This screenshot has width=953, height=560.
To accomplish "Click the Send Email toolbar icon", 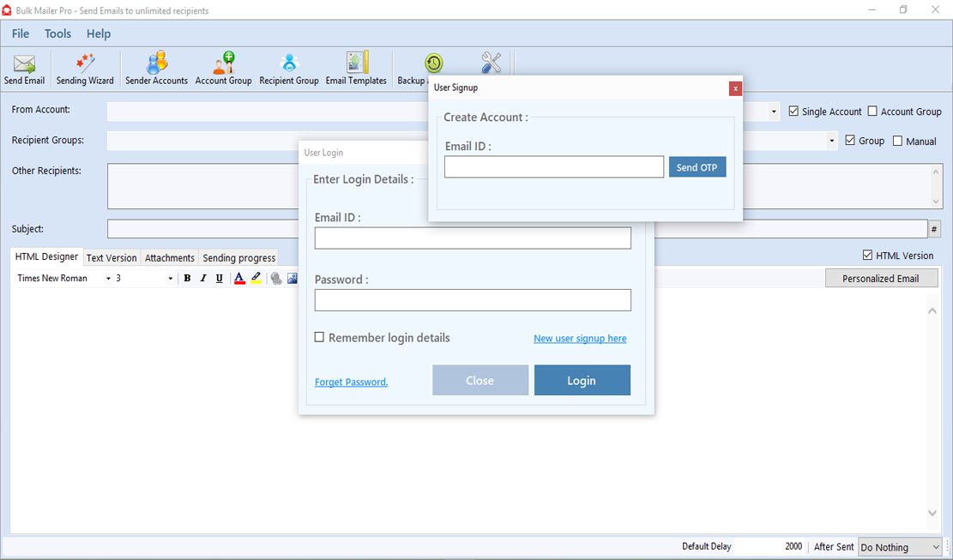I will (x=24, y=69).
